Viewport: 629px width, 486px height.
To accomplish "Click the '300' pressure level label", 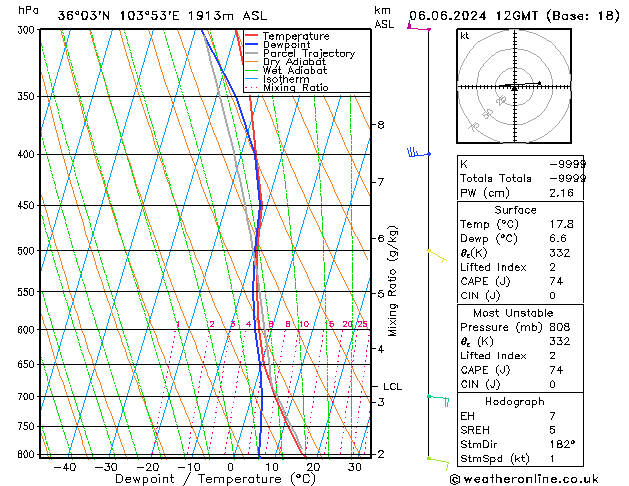I will click(x=28, y=30).
